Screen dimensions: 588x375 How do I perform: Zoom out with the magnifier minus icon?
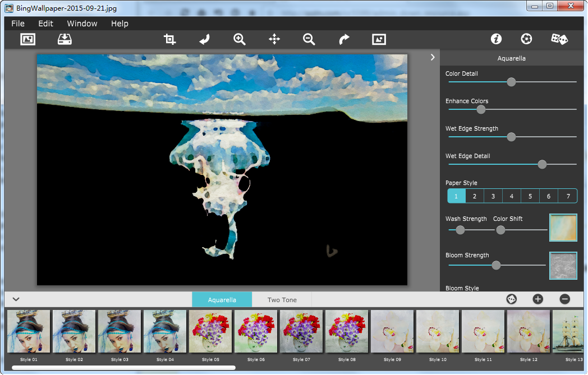click(309, 39)
